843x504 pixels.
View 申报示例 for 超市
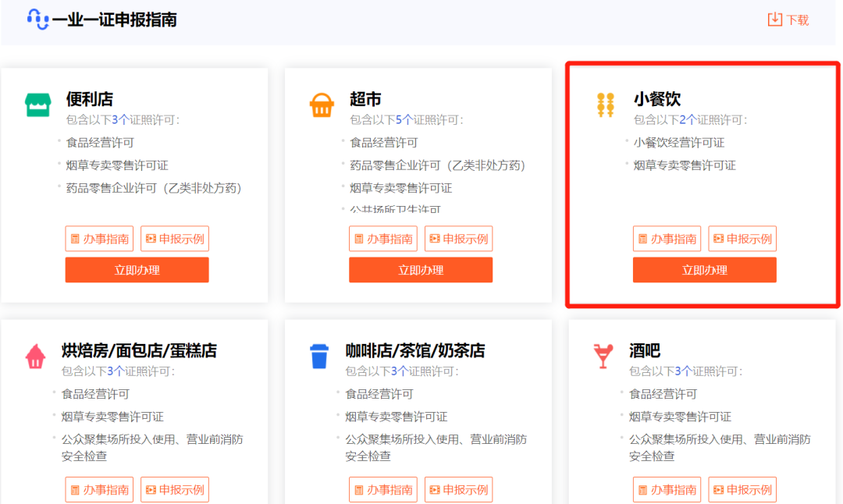point(458,239)
